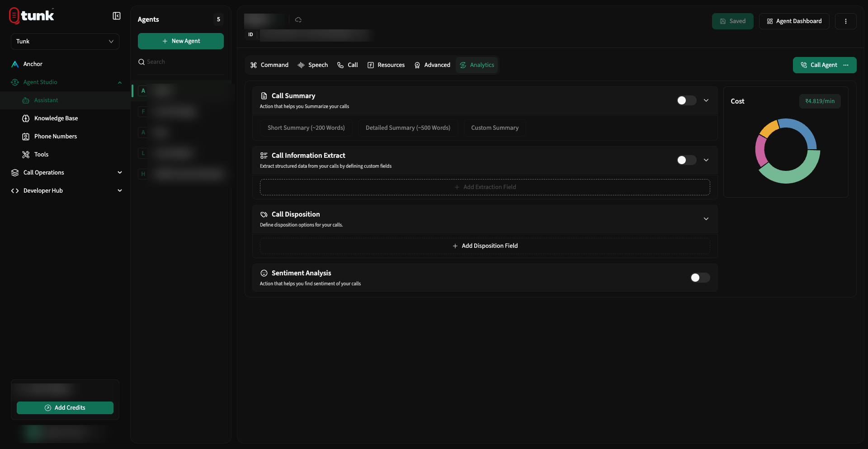Click the Call Information Extract list icon

[264, 156]
